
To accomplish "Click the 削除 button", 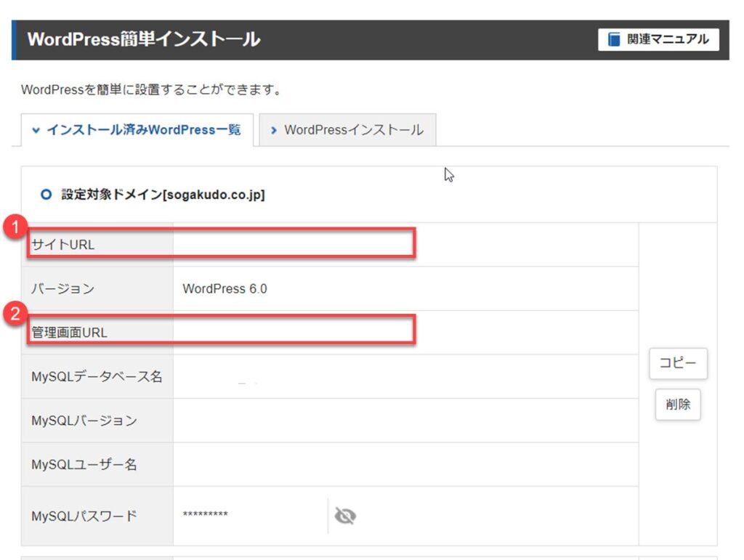I will 678,405.
